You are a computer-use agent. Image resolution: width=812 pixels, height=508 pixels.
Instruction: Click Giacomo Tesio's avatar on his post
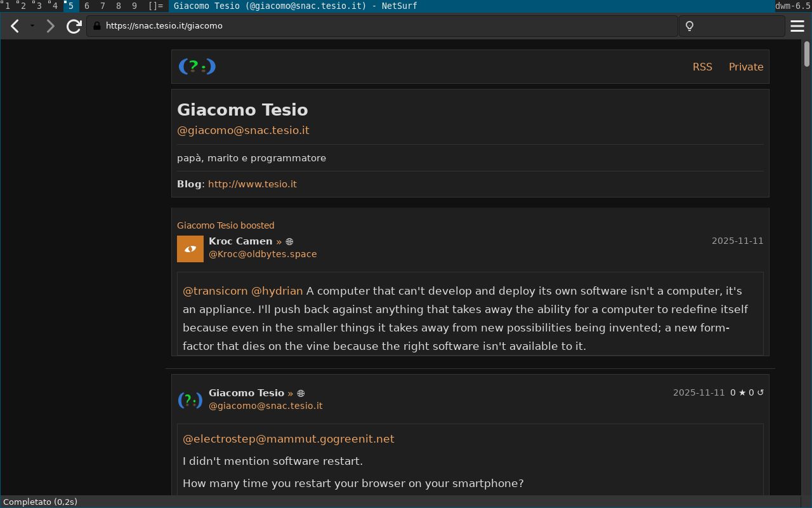pyautogui.click(x=190, y=400)
